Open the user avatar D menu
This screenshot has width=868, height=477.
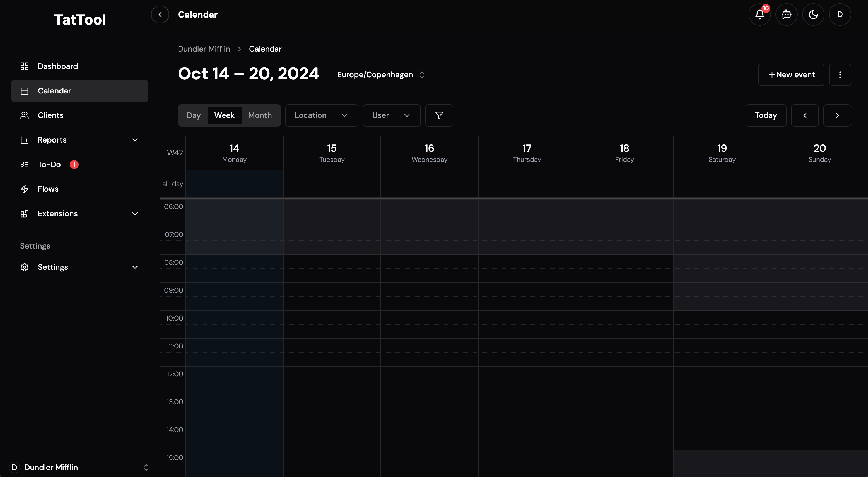tap(840, 15)
